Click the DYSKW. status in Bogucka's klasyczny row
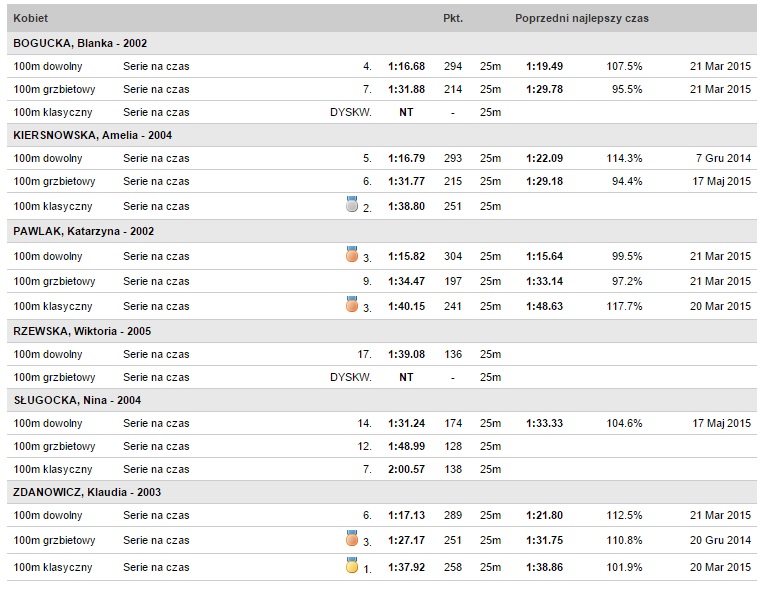Image resolution: width=767 pixels, height=591 pixels. [351, 112]
